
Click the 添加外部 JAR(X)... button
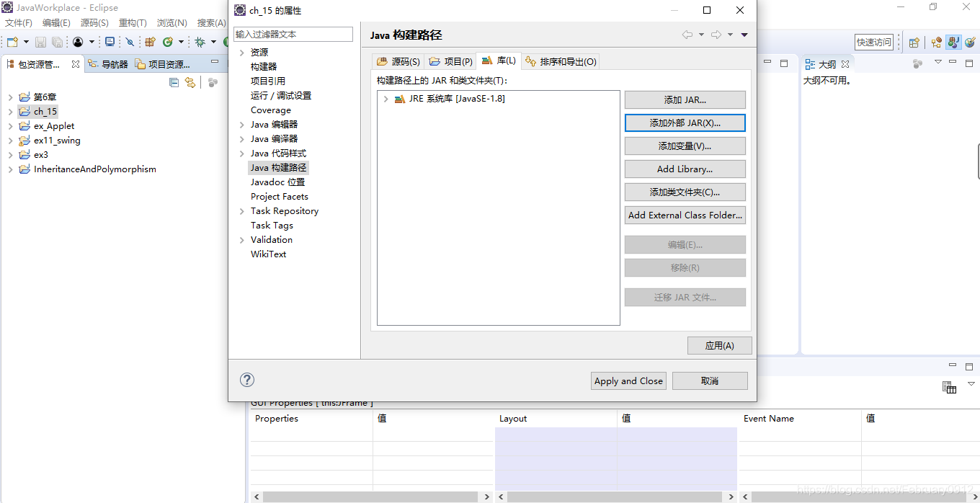(x=685, y=123)
